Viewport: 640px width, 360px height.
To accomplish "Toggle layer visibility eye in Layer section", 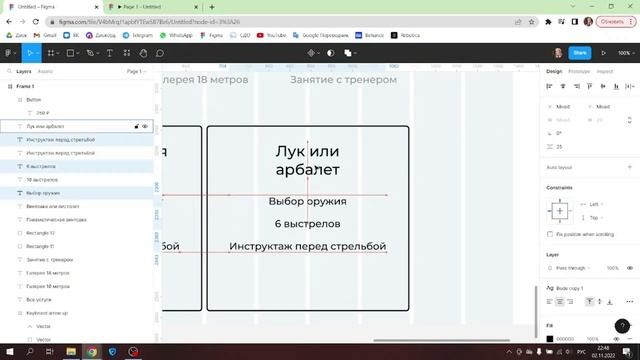I will (630, 268).
